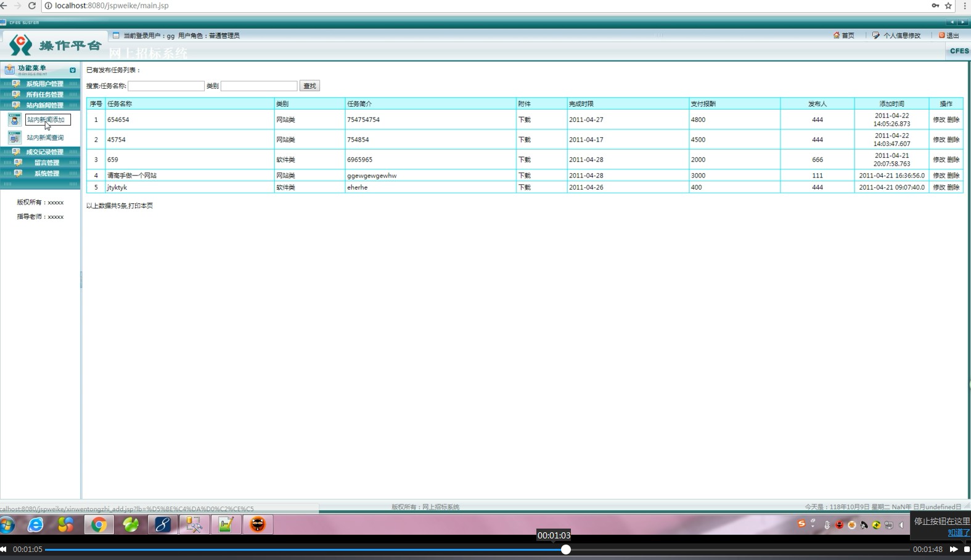The height and width of the screenshot is (560, 971).
Task: Expand 所有任务管理 menu section
Action: coord(40,94)
